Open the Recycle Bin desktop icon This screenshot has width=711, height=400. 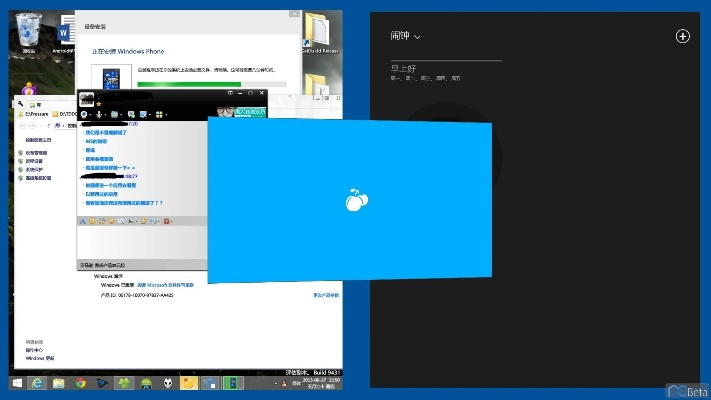[x=30, y=30]
